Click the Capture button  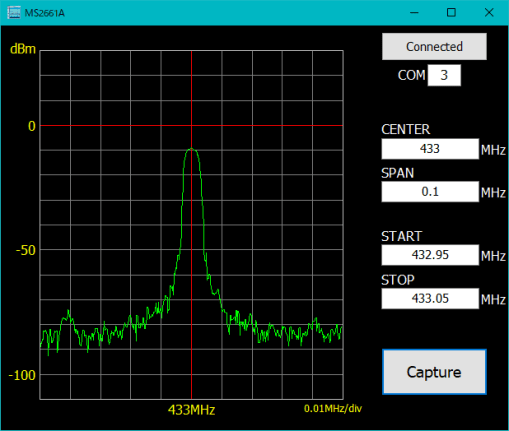[x=434, y=372]
